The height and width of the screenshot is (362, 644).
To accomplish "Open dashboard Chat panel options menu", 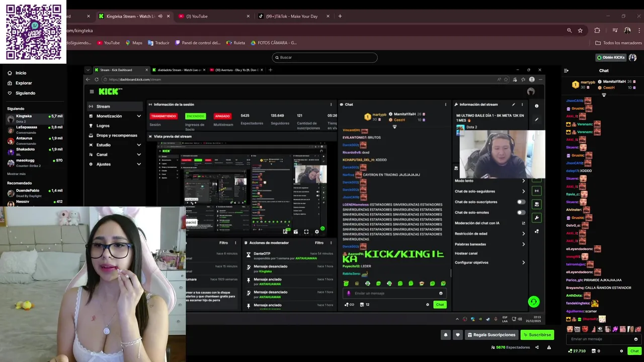I will point(445,105).
